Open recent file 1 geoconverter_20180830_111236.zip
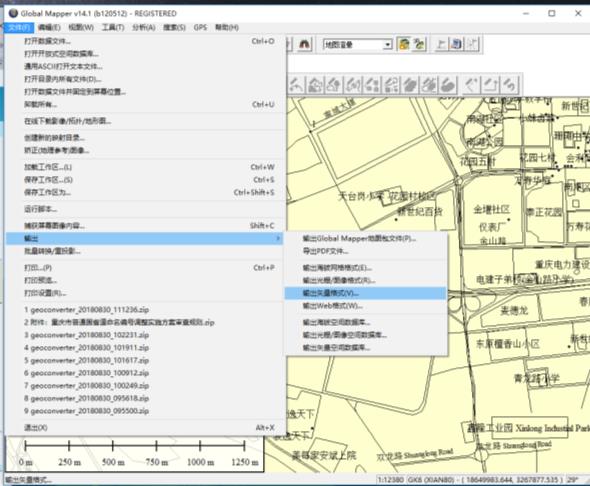The width and height of the screenshot is (590, 486). click(x=145, y=310)
